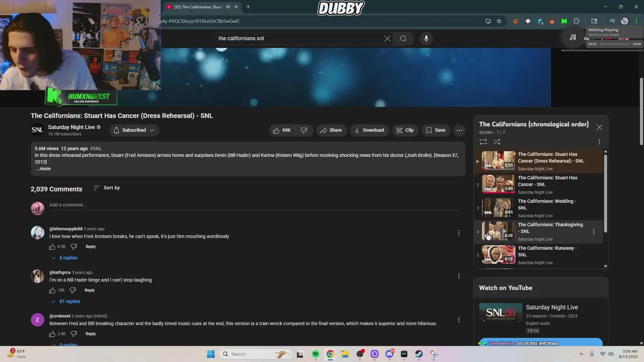Viewport: 644px width, 362px height.
Task: Open the Chrome profile avatar
Action: [624, 21]
